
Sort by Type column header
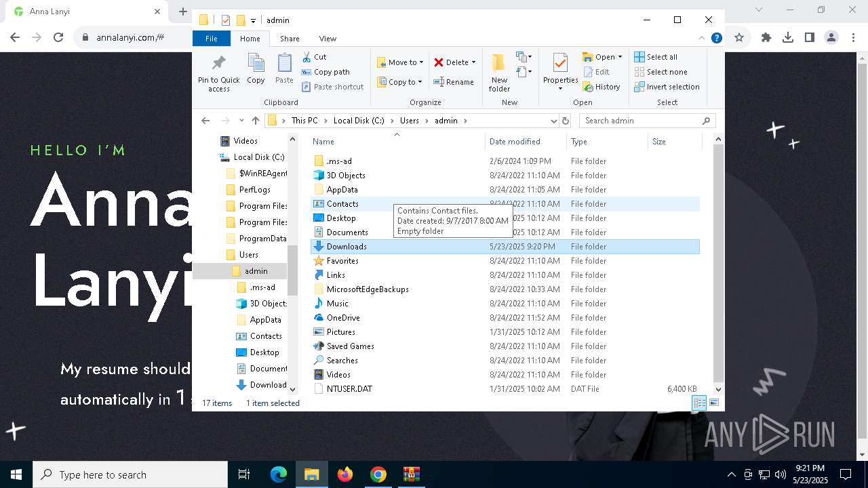pyautogui.click(x=608, y=142)
